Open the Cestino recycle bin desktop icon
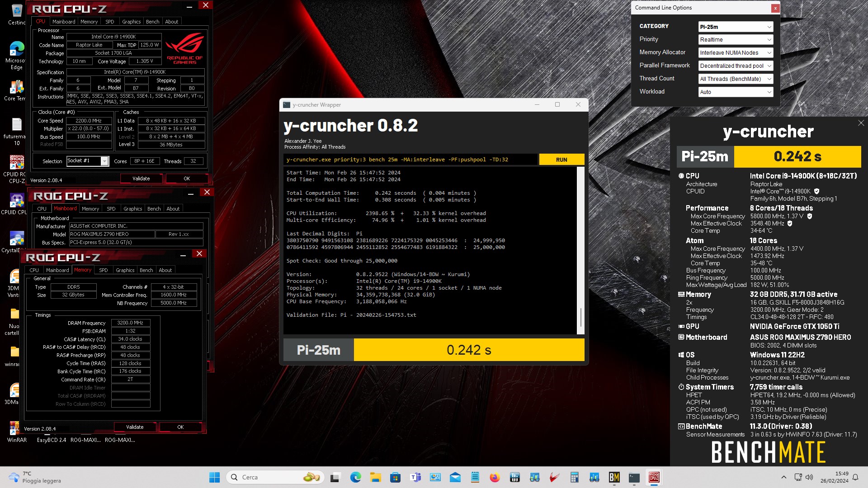Viewport: 868px width, 488px height. coord(17,14)
